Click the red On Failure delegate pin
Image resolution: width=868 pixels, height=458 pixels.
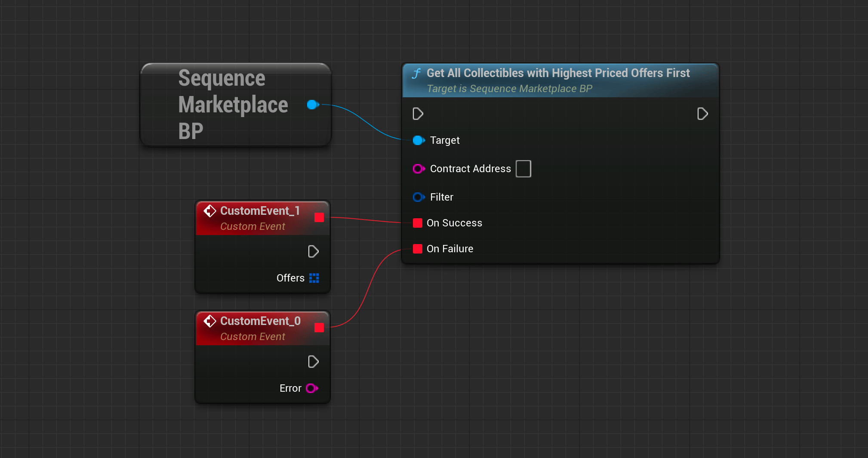coord(417,249)
